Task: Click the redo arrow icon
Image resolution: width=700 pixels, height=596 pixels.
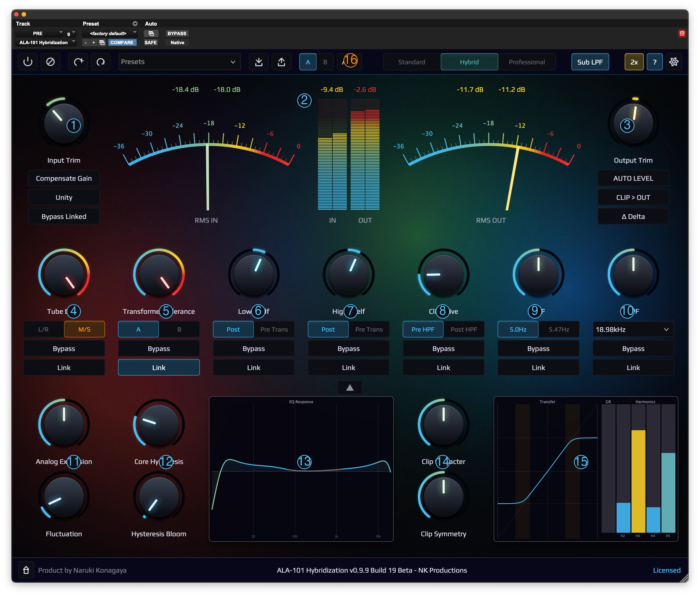Action: click(78, 62)
